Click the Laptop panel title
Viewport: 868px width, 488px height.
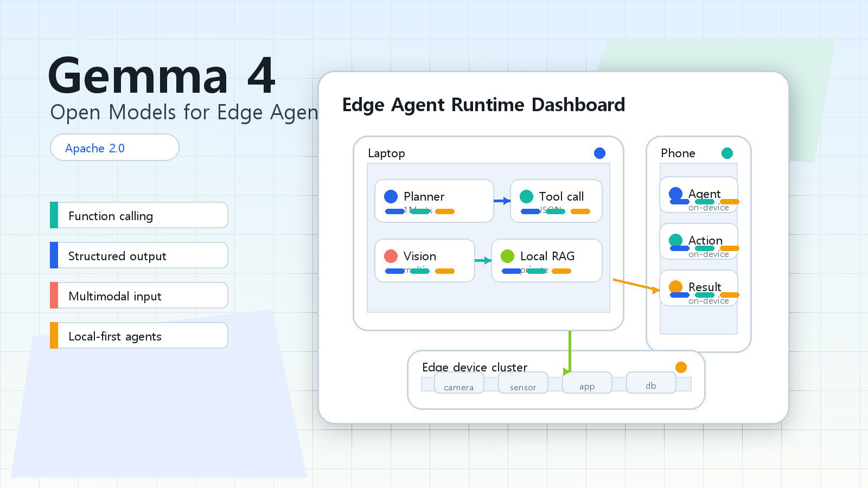point(386,153)
